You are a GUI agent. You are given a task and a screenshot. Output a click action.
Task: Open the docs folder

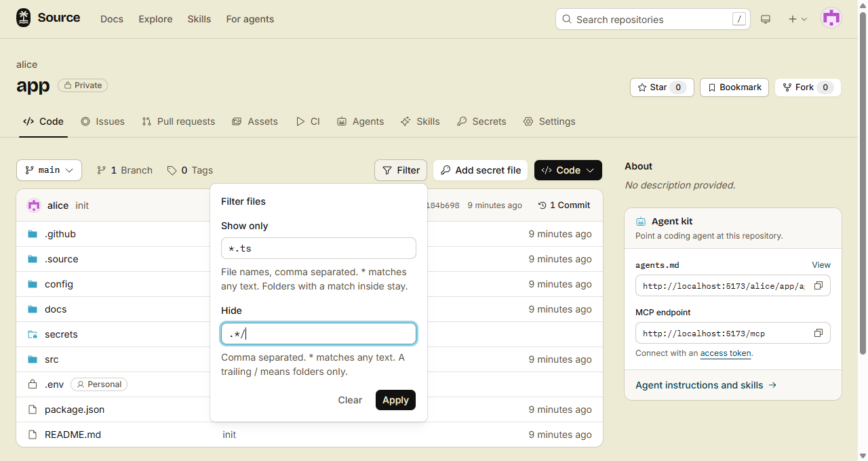tap(56, 309)
